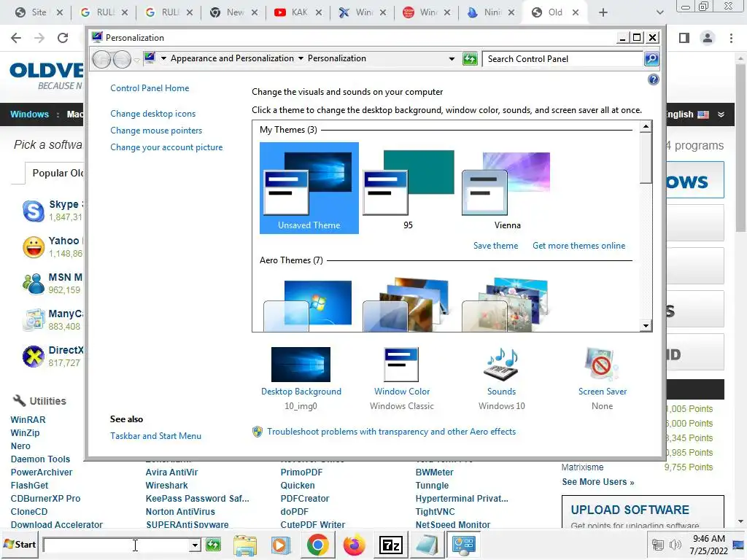Click the theme list scroll up arrow

point(646,127)
